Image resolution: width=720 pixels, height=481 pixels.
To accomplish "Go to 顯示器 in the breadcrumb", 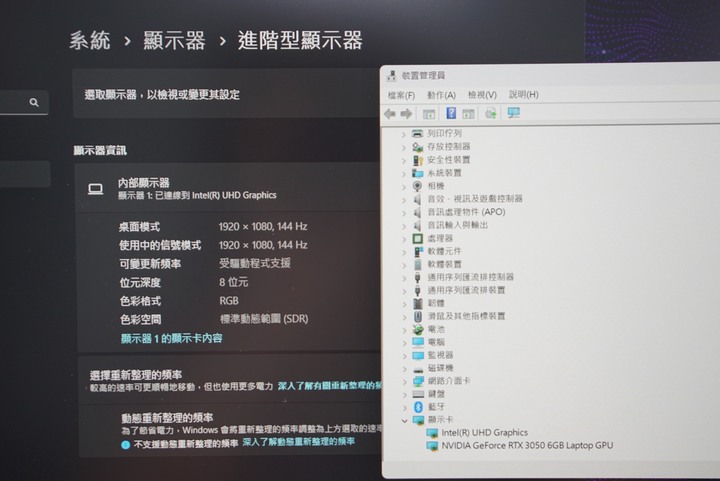I will coord(174,40).
